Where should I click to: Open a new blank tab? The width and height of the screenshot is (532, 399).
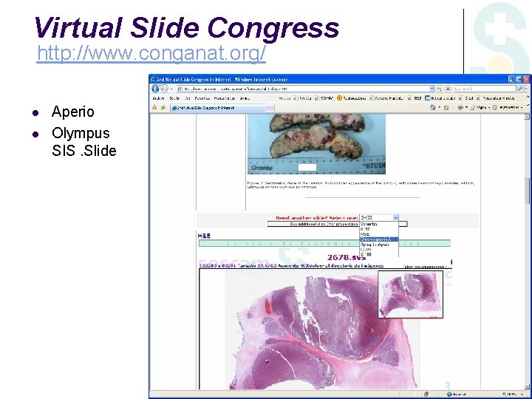270,108
